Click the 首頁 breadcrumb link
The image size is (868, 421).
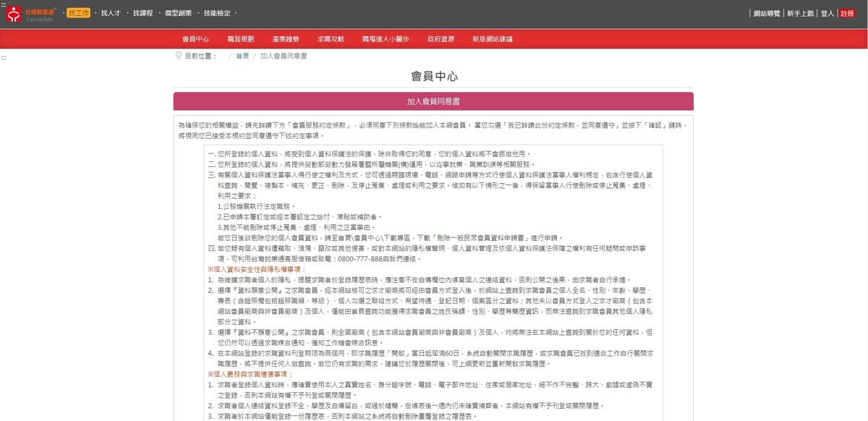point(242,56)
